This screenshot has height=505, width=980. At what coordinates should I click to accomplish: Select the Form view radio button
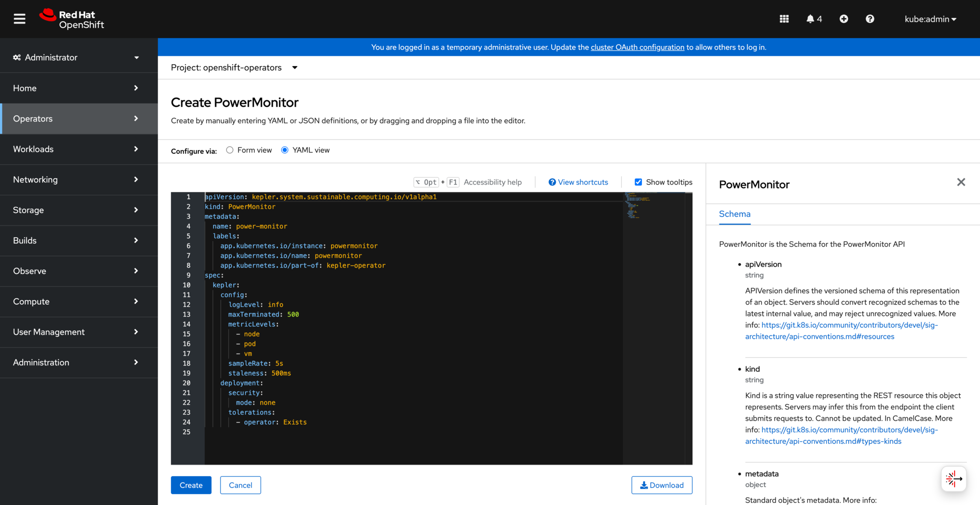point(229,150)
